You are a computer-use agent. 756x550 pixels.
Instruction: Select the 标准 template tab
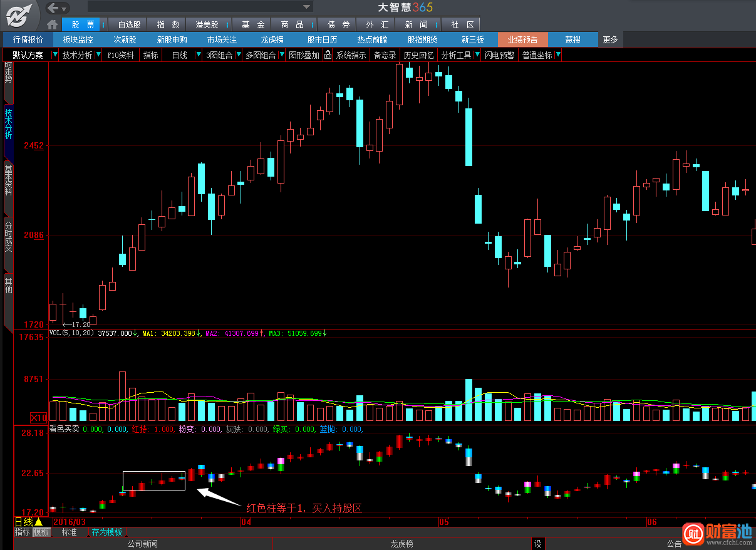[69, 532]
